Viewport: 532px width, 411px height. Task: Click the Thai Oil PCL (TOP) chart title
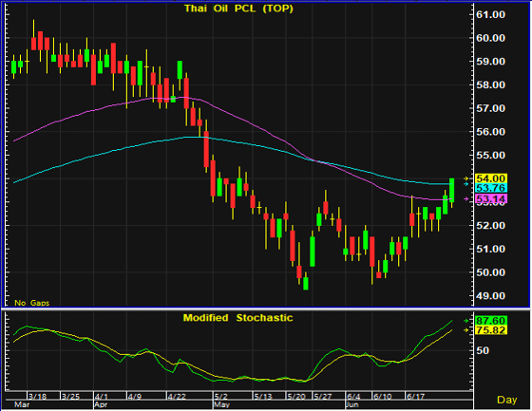(238, 9)
